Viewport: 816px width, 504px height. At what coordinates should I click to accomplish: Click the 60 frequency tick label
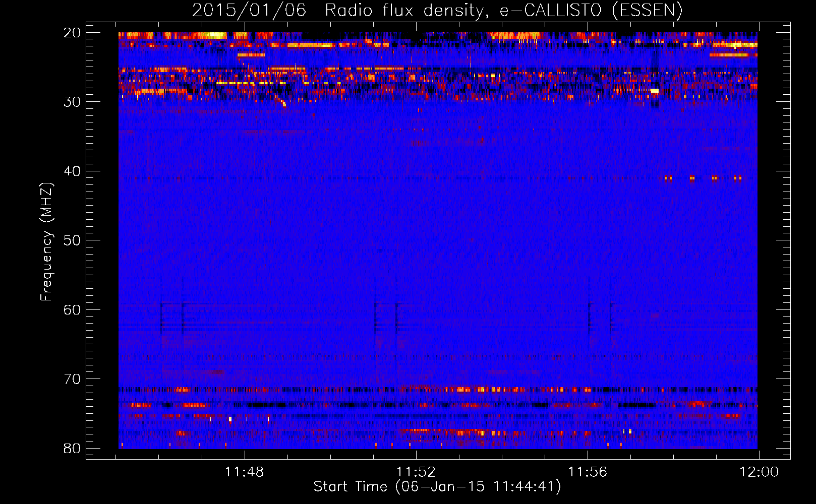pyautogui.click(x=72, y=310)
